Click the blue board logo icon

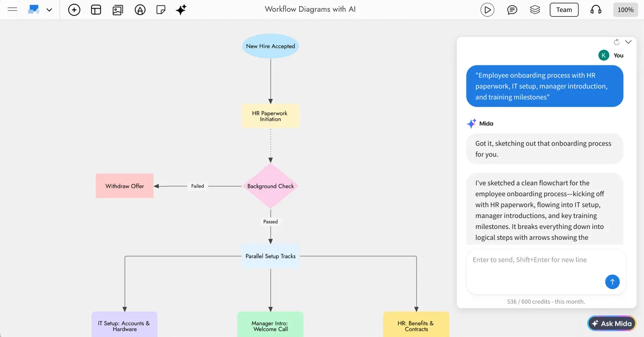[34, 10]
